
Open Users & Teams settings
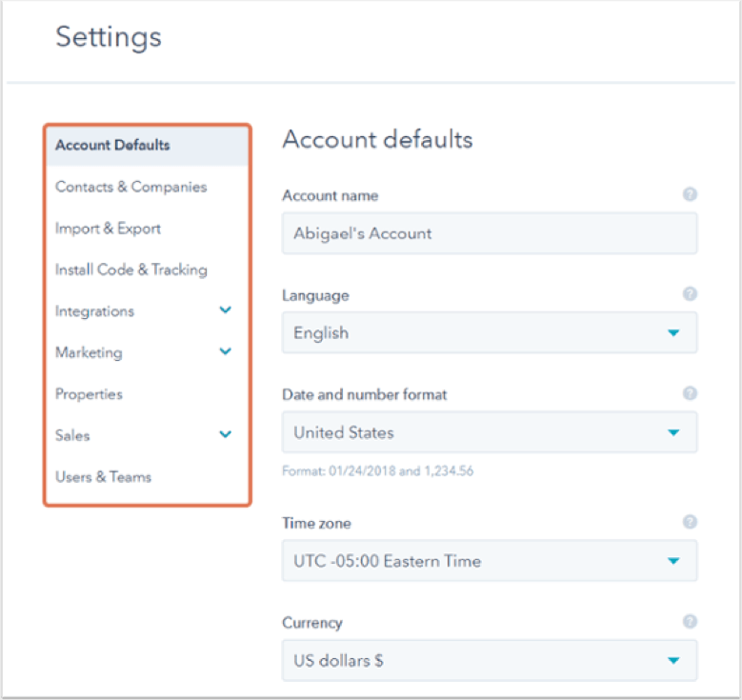103,477
